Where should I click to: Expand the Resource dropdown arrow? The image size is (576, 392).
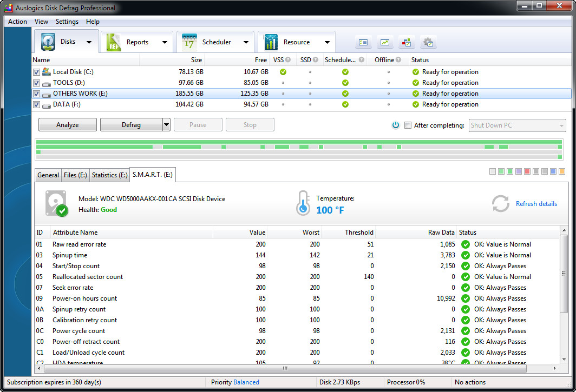[x=327, y=42]
